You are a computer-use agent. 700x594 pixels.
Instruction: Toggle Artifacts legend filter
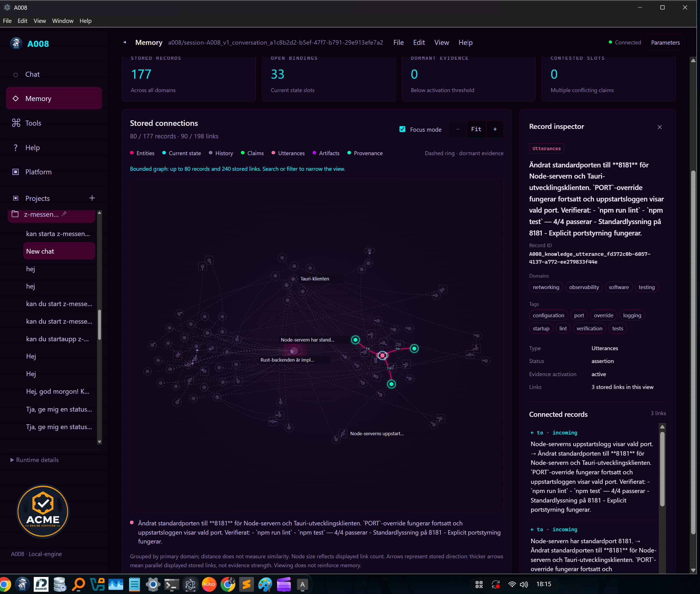pos(326,153)
